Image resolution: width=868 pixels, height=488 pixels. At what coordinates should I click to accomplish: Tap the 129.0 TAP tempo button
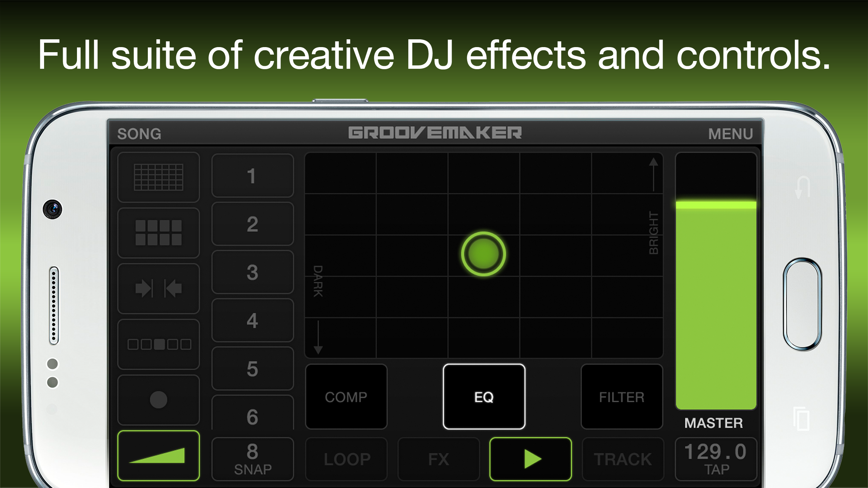(716, 459)
